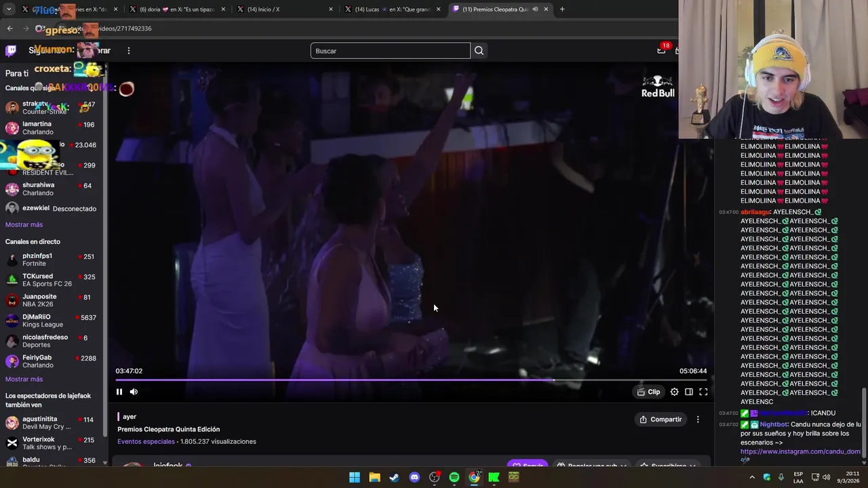
Task: Open the Twitch home logo
Action: coord(11,50)
